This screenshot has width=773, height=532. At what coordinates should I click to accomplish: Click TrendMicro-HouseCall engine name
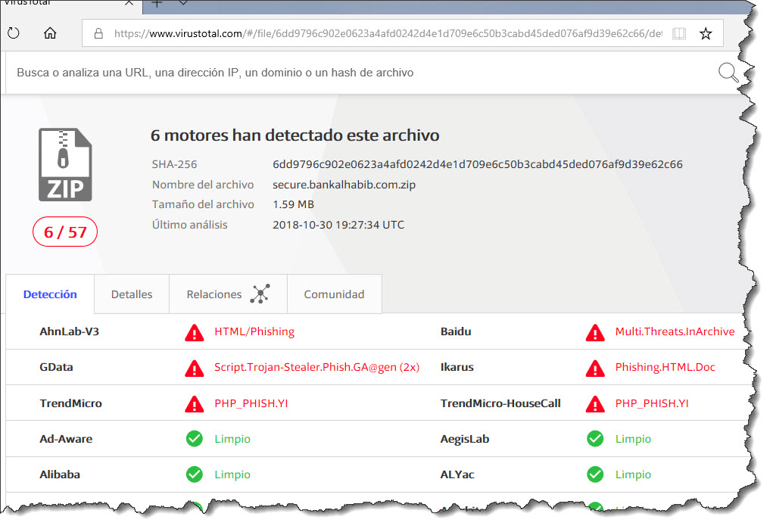(500, 403)
